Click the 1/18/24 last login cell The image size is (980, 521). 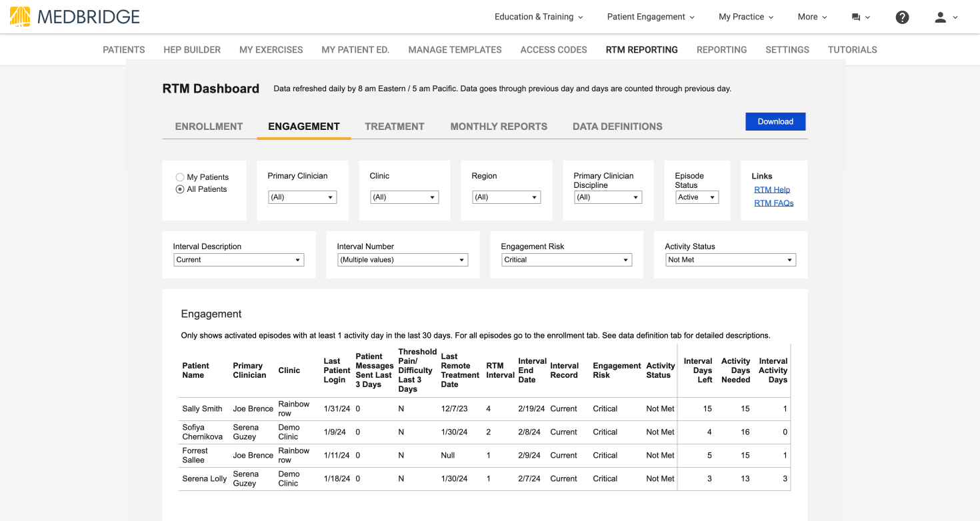tap(337, 479)
